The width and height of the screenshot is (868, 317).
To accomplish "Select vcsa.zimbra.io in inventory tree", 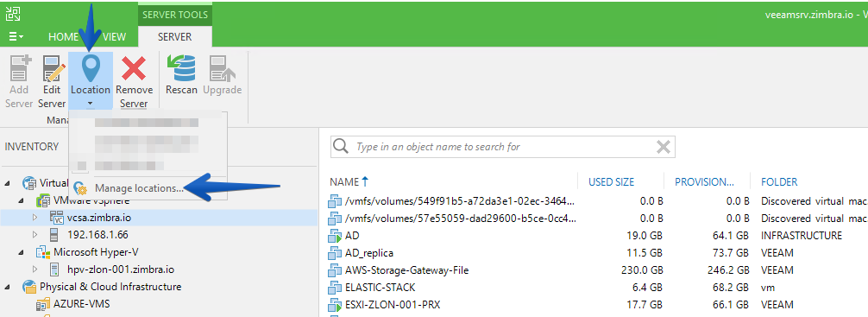I will click(x=99, y=218).
